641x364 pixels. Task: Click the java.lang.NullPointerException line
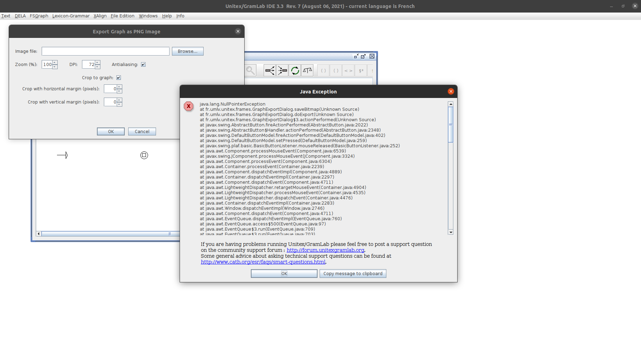pyautogui.click(x=232, y=104)
